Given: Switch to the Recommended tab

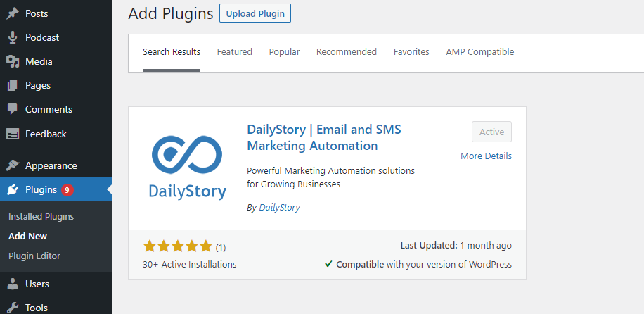Looking at the screenshot, I should [x=346, y=52].
